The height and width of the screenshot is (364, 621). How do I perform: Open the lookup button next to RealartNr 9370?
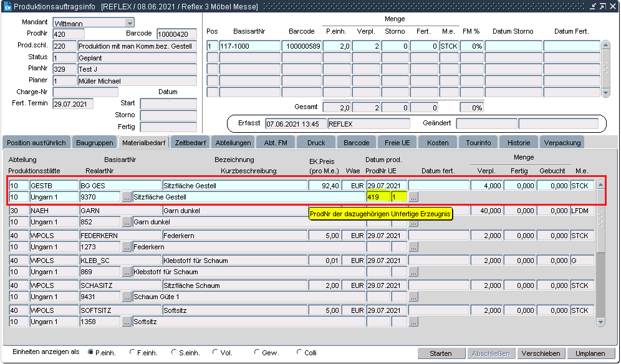[x=127, y=197]
